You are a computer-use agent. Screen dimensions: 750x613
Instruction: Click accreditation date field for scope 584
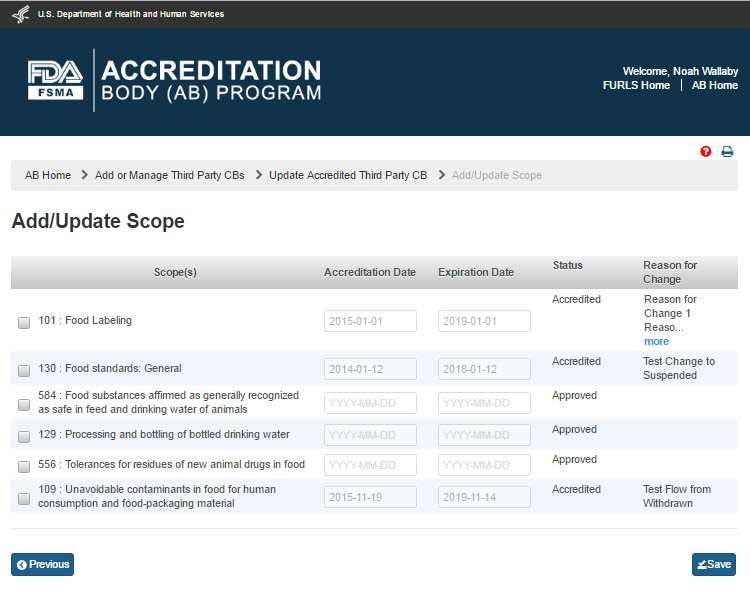[370, 404]
